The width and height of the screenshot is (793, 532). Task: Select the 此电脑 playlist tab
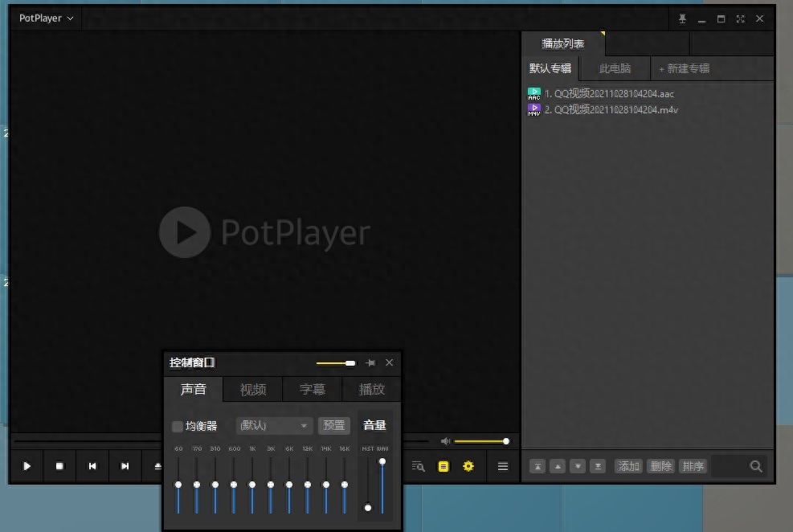coord(615,68)
